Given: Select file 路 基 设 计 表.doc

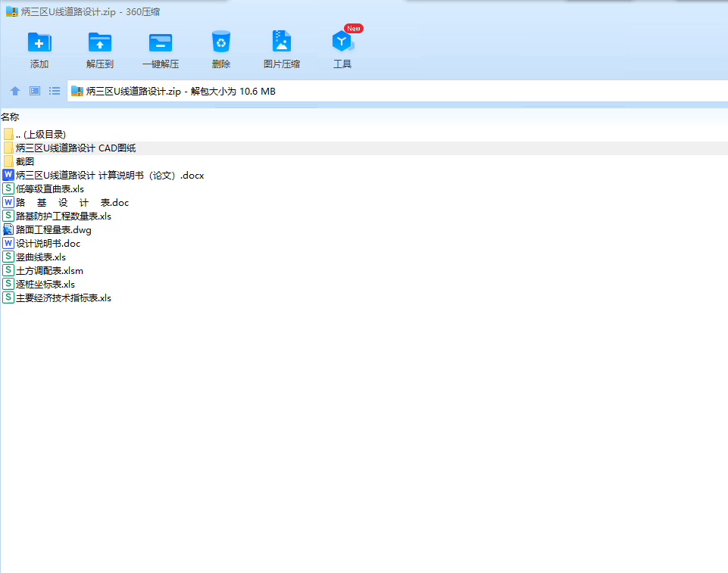Looking at the screenshot, I should [73, 203].
